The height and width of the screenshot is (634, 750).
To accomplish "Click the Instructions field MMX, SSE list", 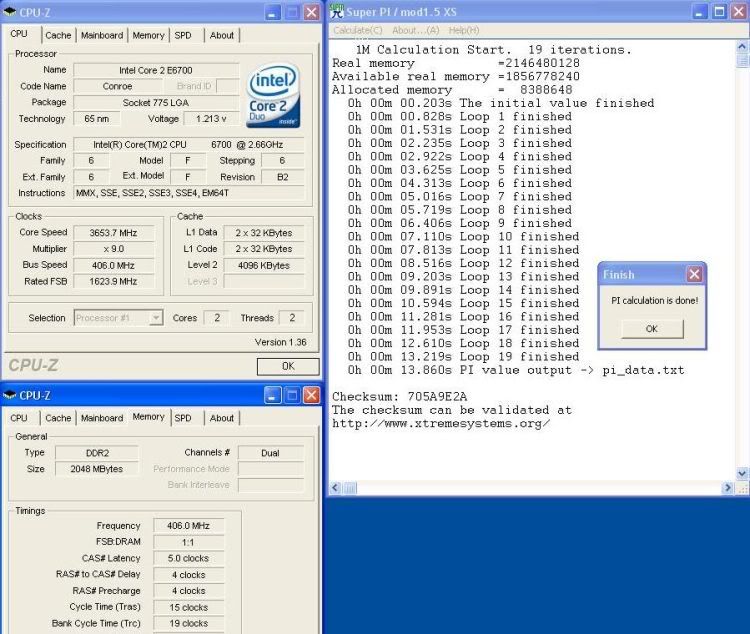I will click(x=189, y=193).
